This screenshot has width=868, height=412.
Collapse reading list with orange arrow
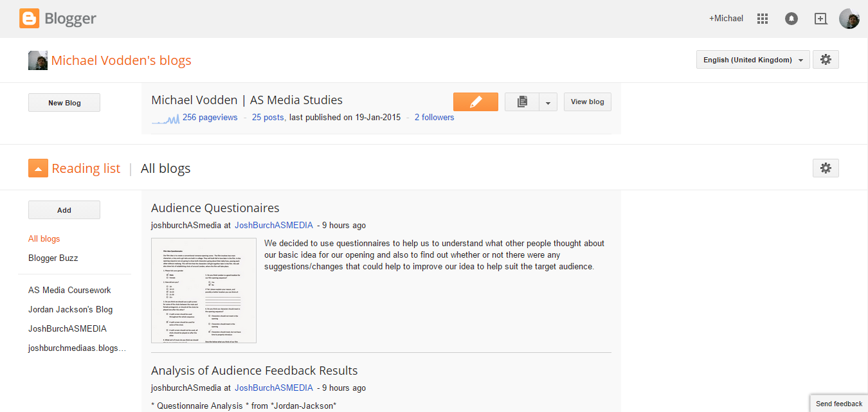tap(38, 168)
